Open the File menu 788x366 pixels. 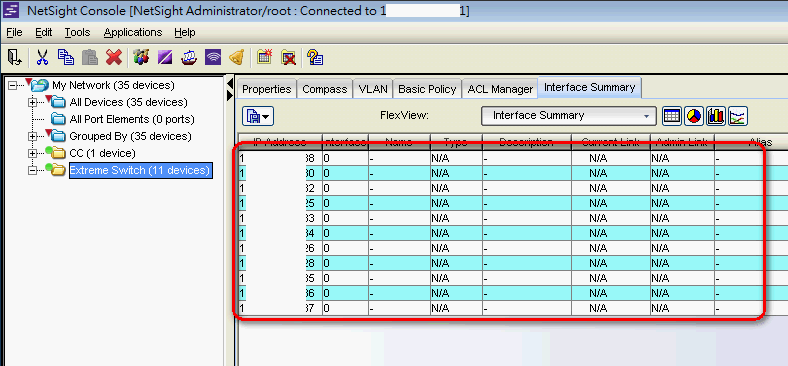pyautogui.click(x=15, y=33)
